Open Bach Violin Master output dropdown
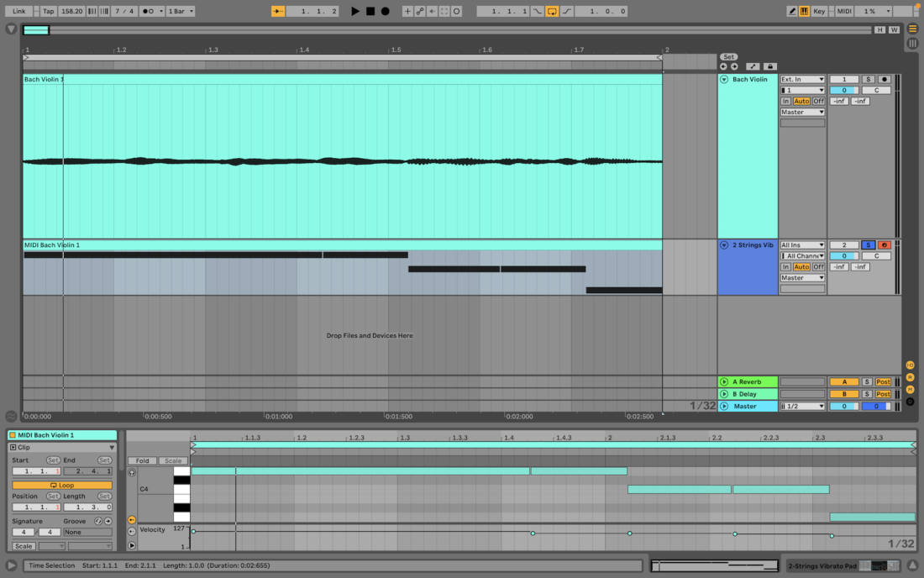The height and width of the screenshot is (578, 924). tap(802, 112)
